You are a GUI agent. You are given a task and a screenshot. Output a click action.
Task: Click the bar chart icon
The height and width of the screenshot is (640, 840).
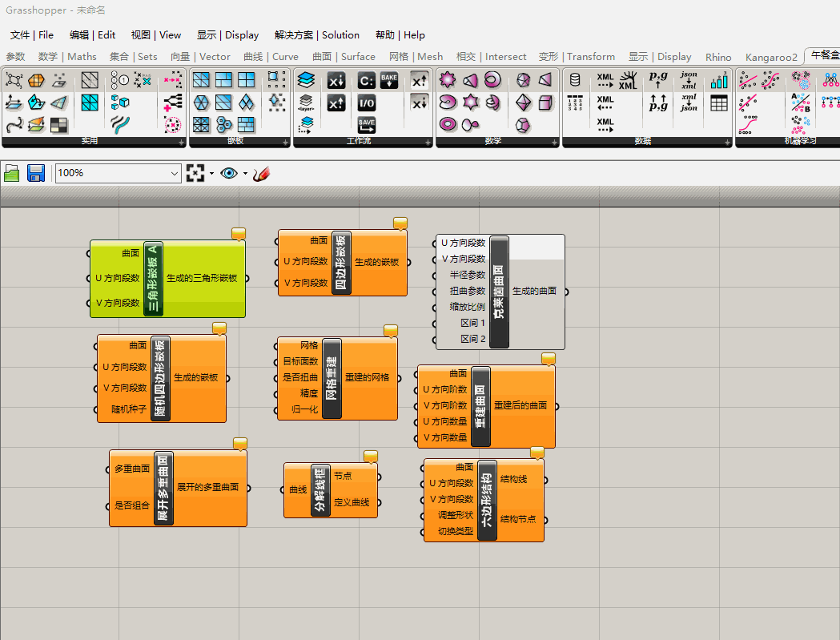point(719,80)
